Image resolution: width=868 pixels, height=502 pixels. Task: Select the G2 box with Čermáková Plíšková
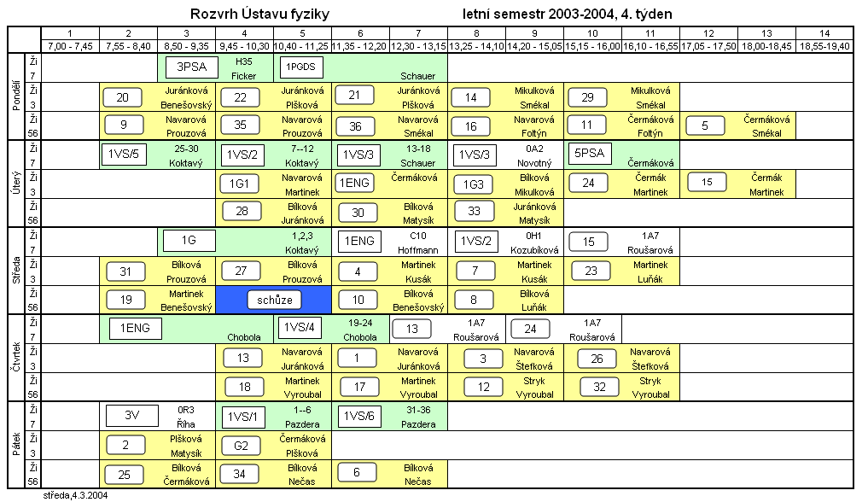click(240, 445)
